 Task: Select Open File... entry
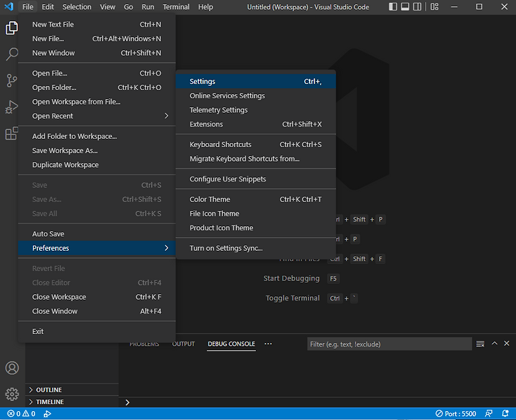[97, 73]
